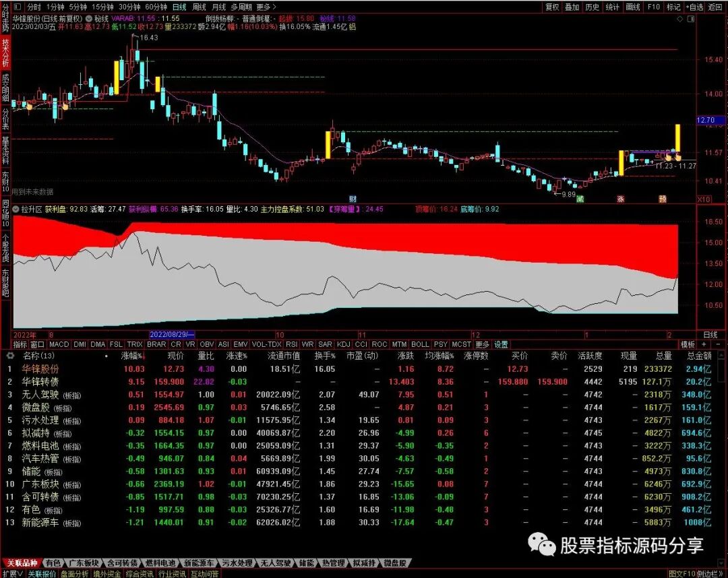The height and width of the screenshot is (578, 728).
Task: Open 基本资料 in left sidebar
Action: [5, 150]
